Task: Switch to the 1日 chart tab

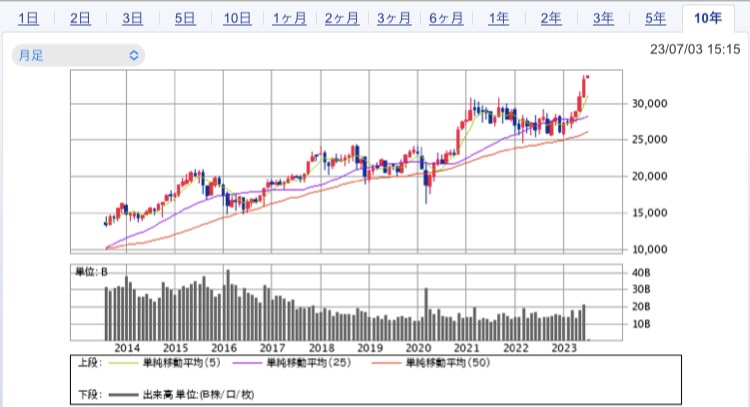Action: click(29, 18)
